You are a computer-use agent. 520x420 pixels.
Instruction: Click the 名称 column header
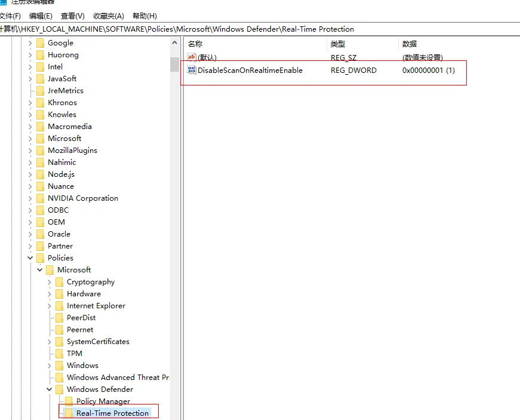(195, 44)
